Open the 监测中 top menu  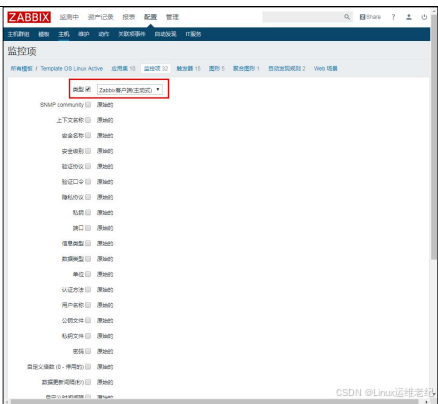(x=69, y=17)
